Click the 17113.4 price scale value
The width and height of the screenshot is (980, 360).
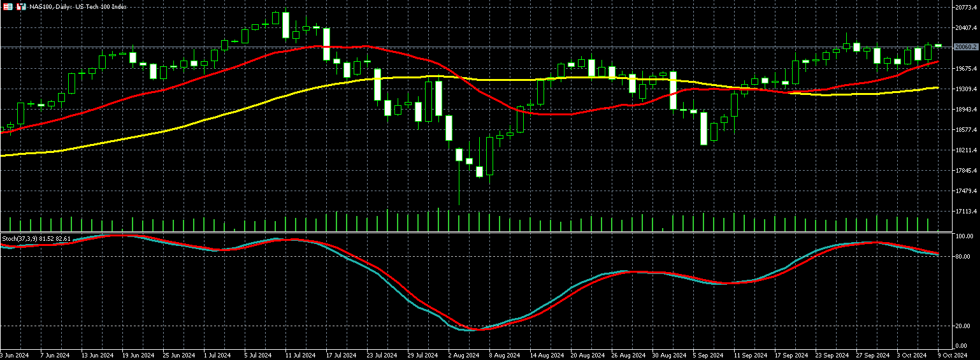(966, 212)
